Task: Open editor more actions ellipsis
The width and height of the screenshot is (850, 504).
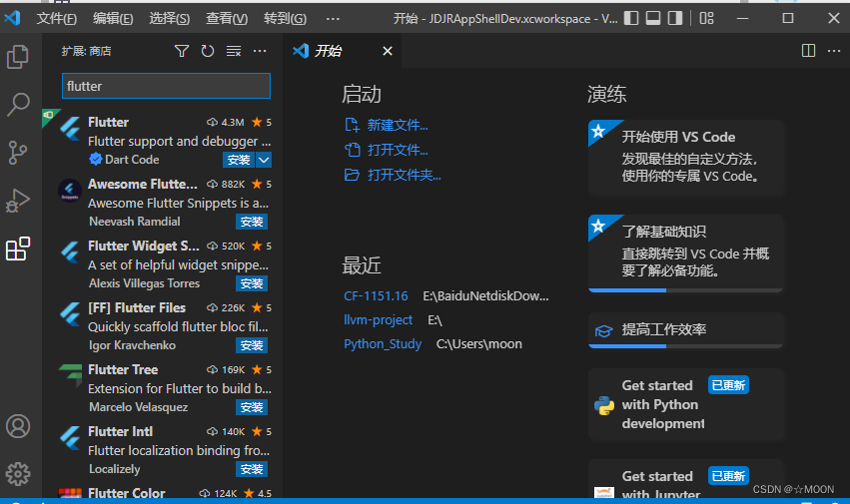Action: [834, 50]
